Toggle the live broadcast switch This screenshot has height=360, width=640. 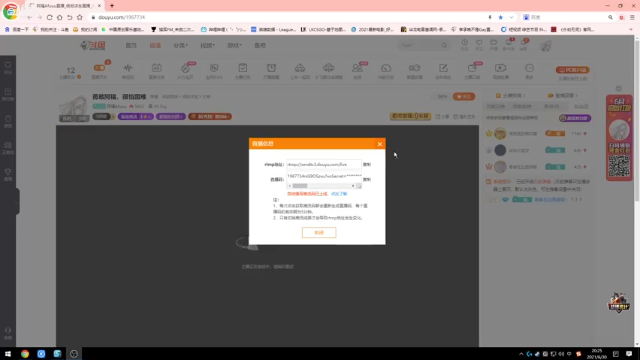pos(99,68)
